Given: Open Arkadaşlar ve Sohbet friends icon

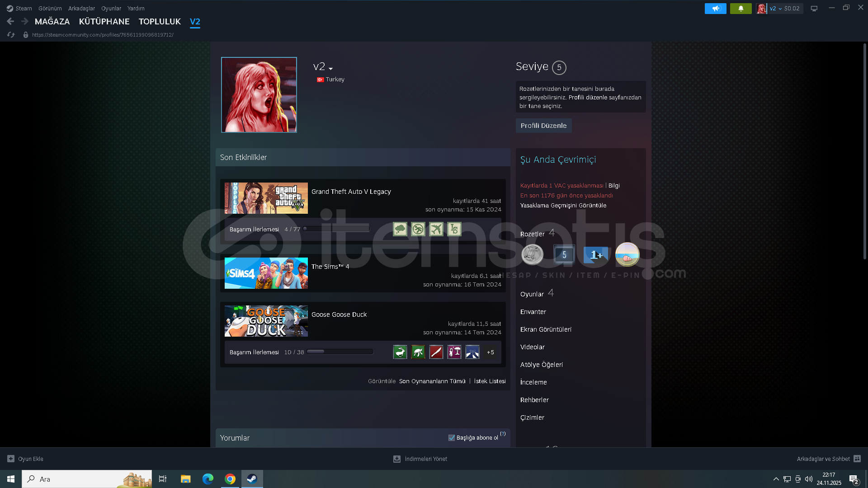Looking at the screenshot, I should point(857,459).
